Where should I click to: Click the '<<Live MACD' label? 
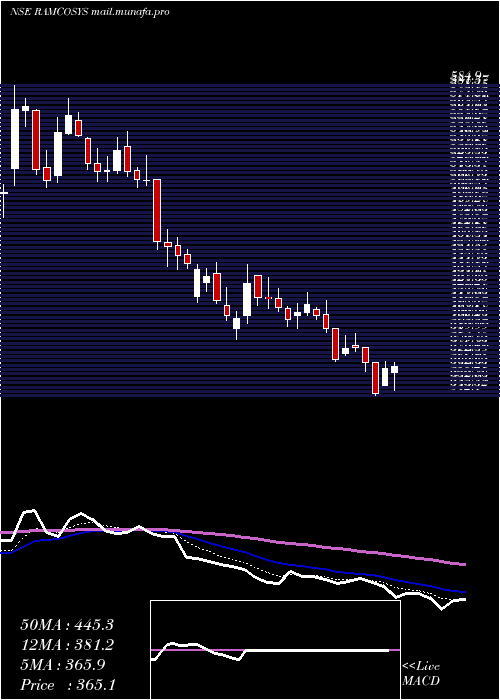coord(421,674)
